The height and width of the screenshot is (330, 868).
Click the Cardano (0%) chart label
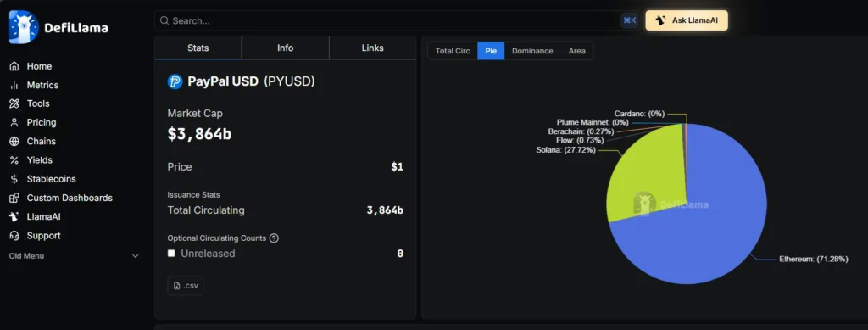pyautogui.click(x=639, y=114)
